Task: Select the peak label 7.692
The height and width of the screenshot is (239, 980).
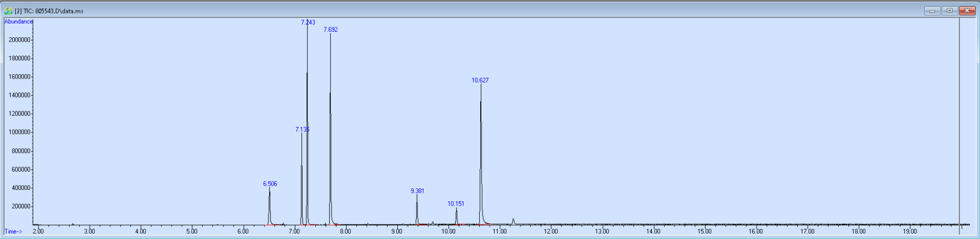Action: pos(330,30)
